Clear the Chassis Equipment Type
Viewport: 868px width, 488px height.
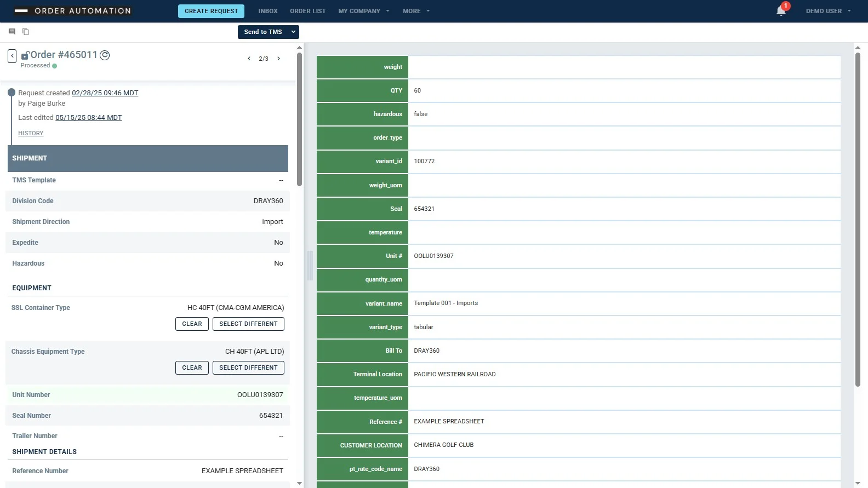click(192, 368)
